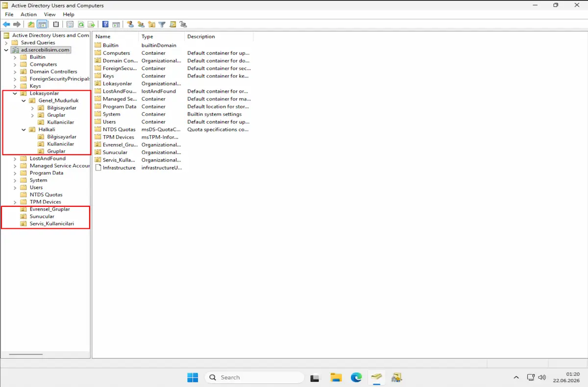Click the taskbar Search box
This screenshot has height=387, width=588.
[254, 377]
